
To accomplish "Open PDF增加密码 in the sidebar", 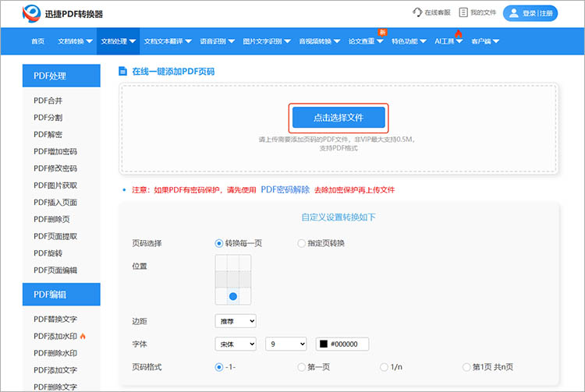I will pos(55,151).
